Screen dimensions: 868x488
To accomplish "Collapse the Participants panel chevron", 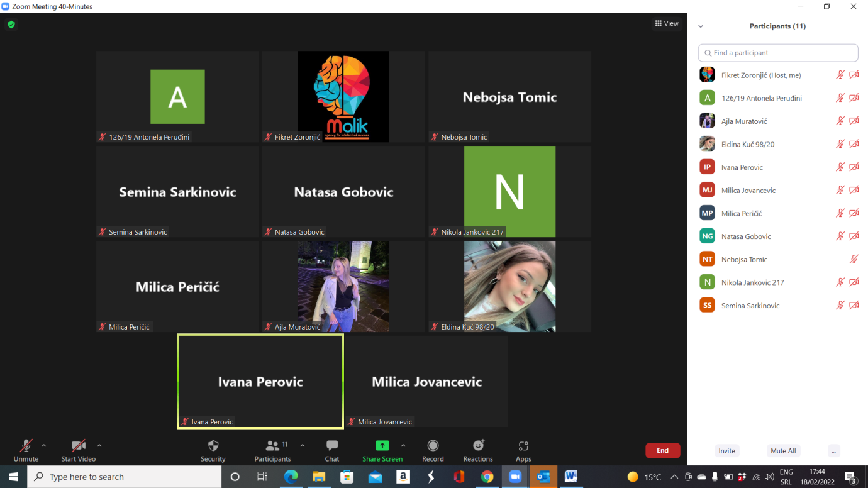I will (x=701, y=26).
